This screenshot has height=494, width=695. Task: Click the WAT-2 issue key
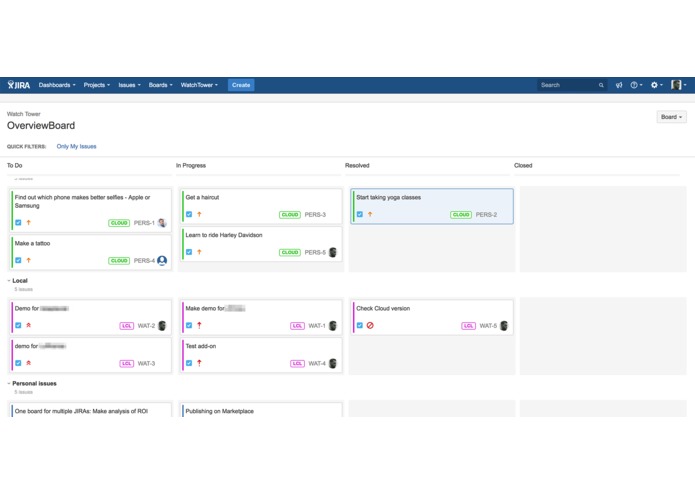[x=146, y=326]
